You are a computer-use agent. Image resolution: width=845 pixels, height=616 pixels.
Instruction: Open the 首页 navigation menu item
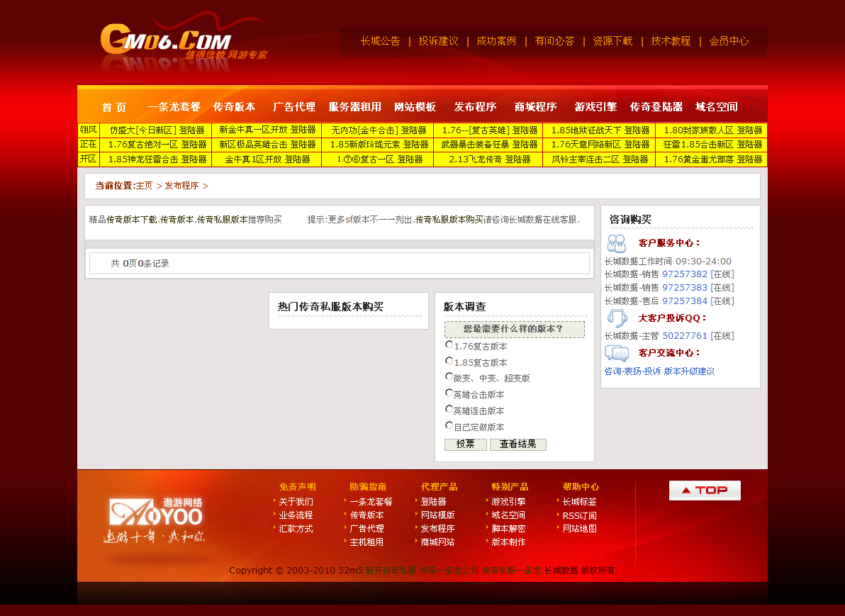(x=113, y=107)
